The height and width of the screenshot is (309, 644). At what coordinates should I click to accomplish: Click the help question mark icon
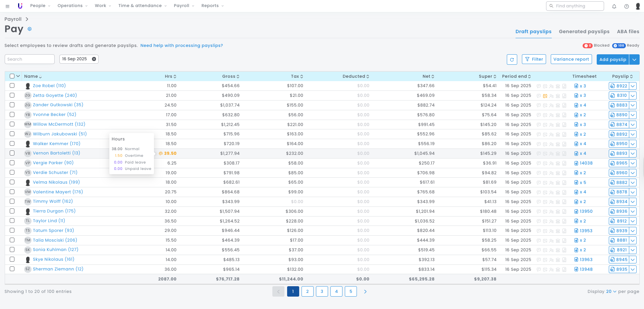626,6
